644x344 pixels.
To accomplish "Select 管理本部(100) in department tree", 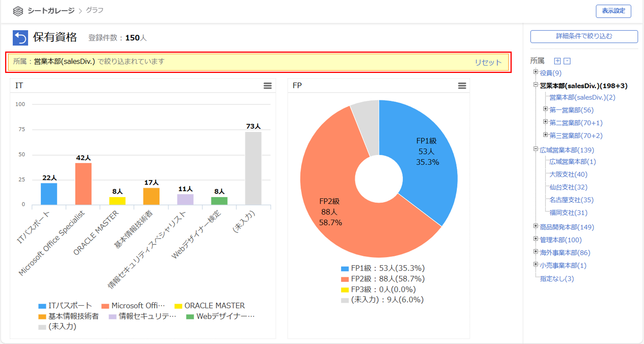I will click(561, 240).
